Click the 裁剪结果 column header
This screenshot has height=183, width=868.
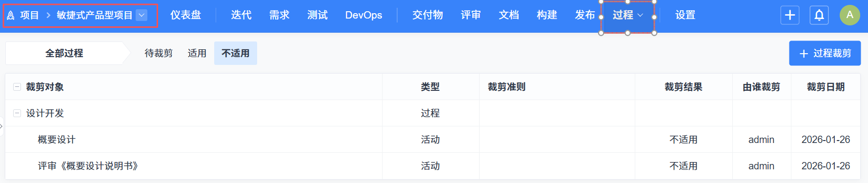point(684,87)
